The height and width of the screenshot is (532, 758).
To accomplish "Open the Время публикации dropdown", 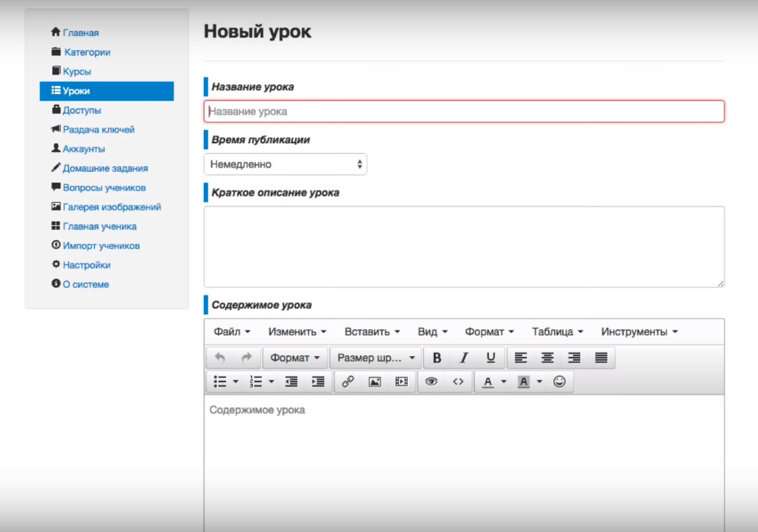I will tap(285, 165).
